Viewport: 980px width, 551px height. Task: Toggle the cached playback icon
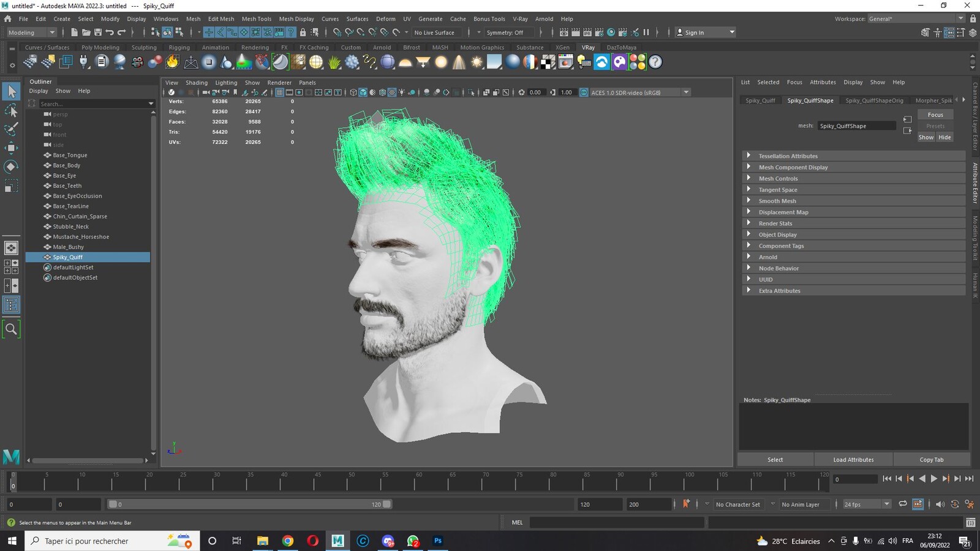click(918, 504)
